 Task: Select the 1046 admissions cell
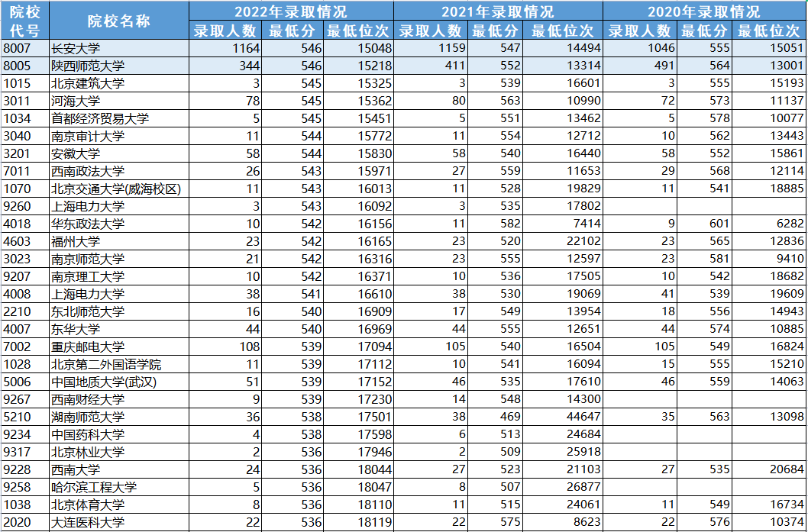point(640,49)
